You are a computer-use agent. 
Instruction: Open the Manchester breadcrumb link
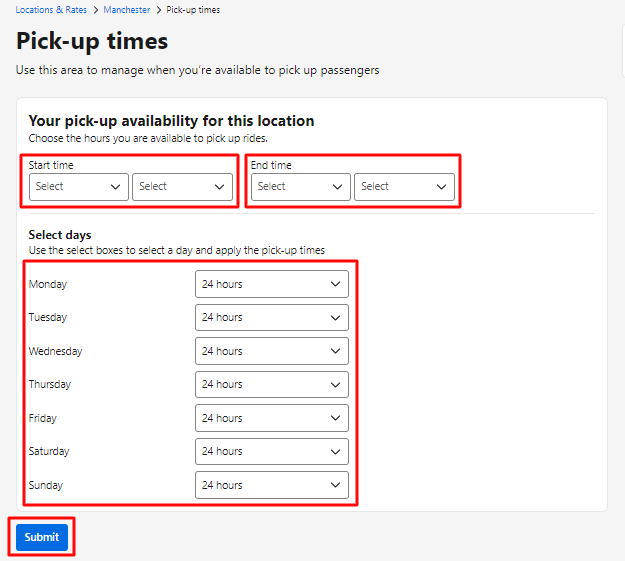(x=127, y=10)
